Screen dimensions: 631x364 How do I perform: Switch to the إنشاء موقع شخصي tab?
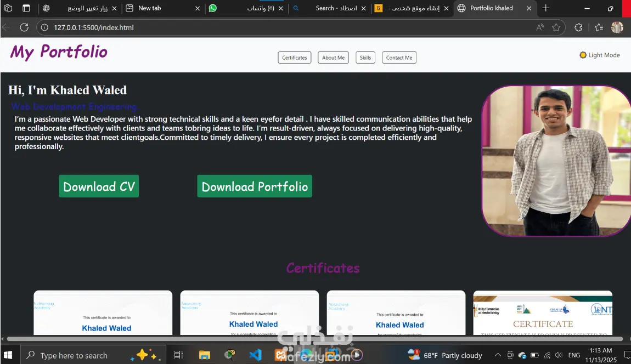point(412,8)
